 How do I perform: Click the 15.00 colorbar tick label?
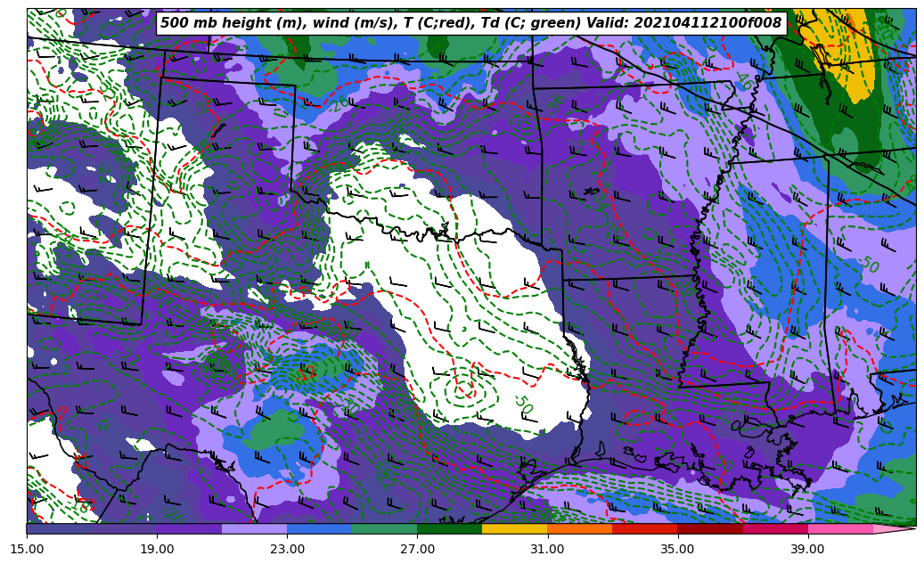28,549
